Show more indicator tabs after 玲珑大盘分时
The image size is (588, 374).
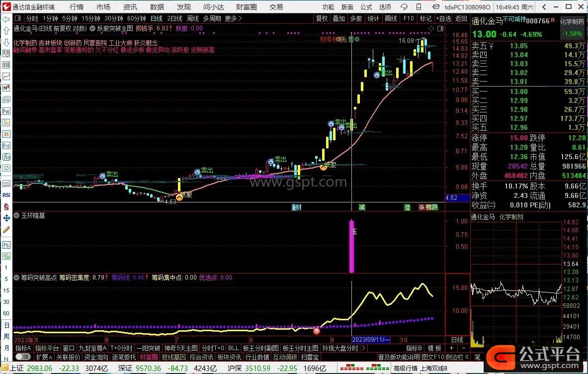click(x=363, y=348)
